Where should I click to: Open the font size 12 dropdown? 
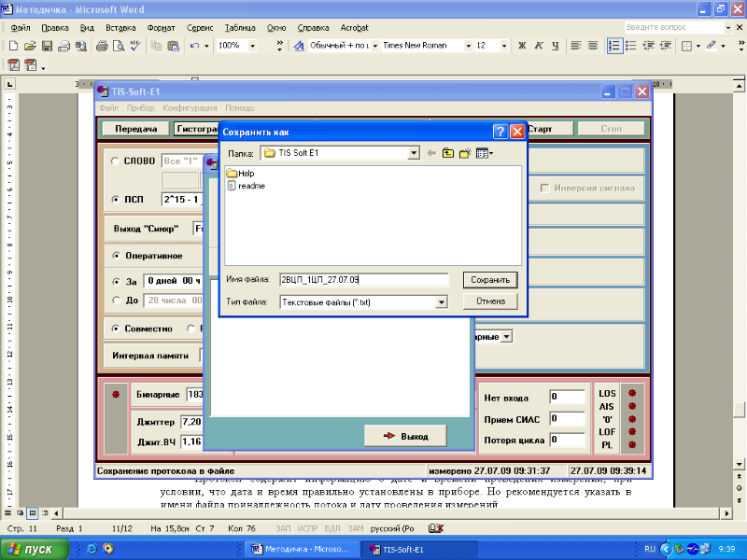point(503,46)
